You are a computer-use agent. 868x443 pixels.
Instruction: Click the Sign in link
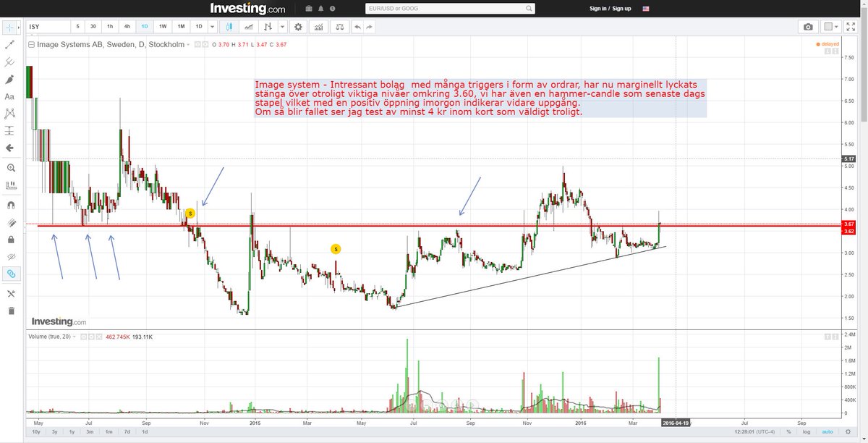pos(597,9)
